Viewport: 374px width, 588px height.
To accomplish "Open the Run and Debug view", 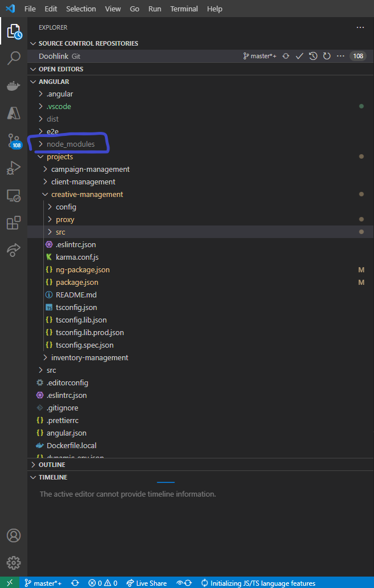I will click(x=14, y=168).
